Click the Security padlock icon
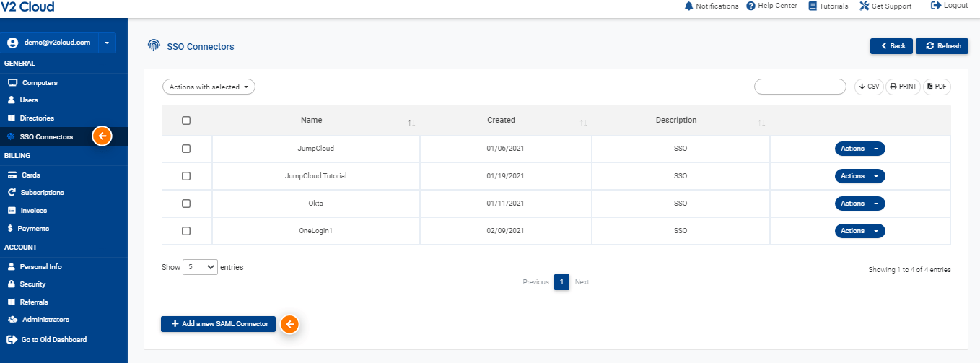This screenshot has height=363, width=980. 12,284
